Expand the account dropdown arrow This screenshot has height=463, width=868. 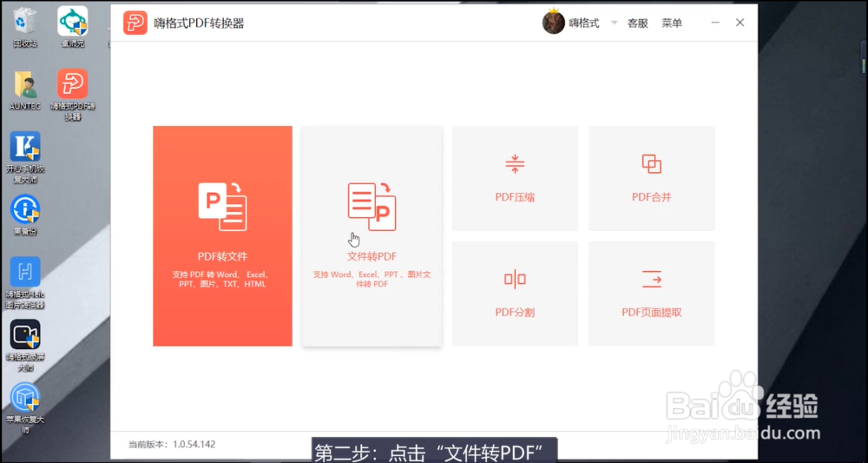pos(614,23)
